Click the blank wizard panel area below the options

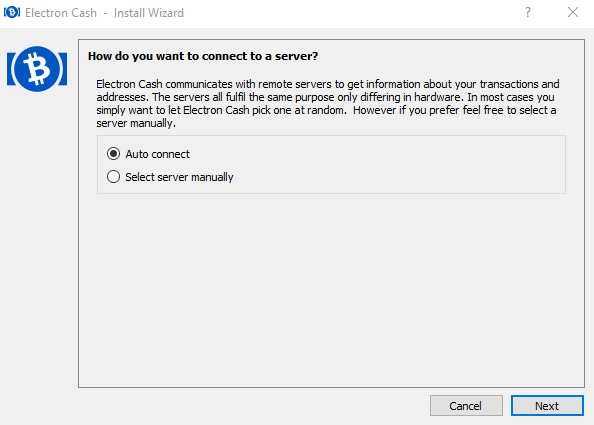coord(331,290)
